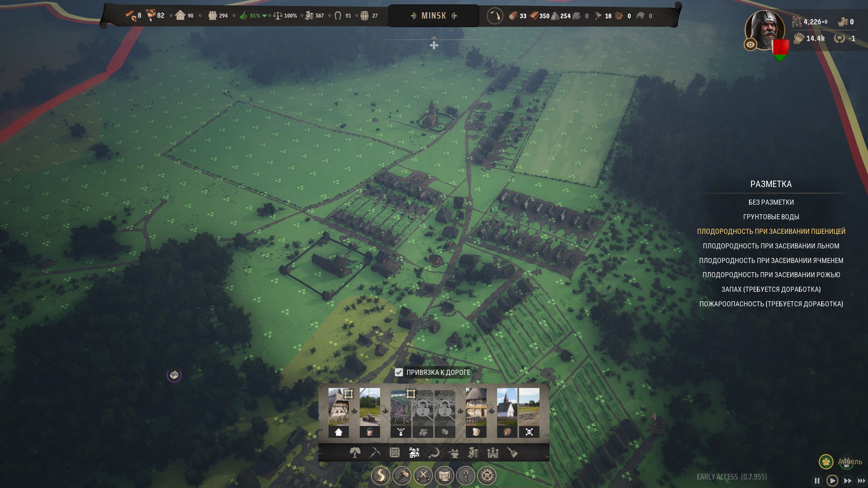Activate the road building round button
Image resolution: width=868 pixels, height=488 pixels.
coord(380,476)
